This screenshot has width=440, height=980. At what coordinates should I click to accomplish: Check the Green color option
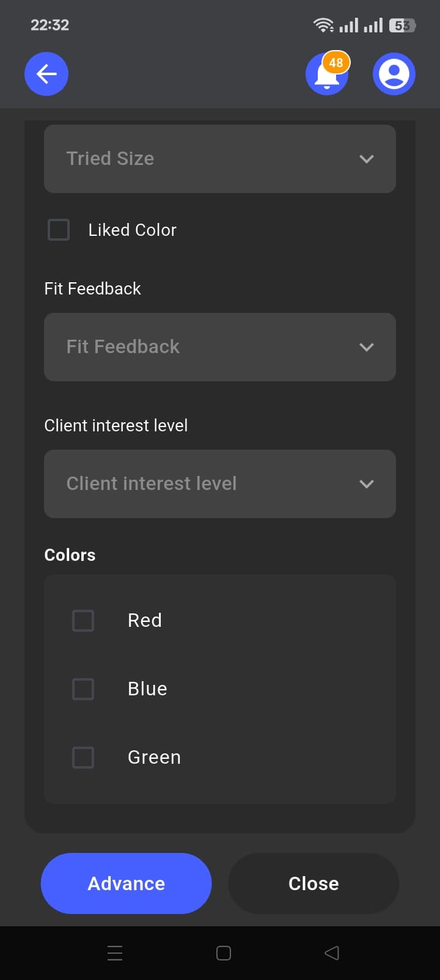click(83, 757)
